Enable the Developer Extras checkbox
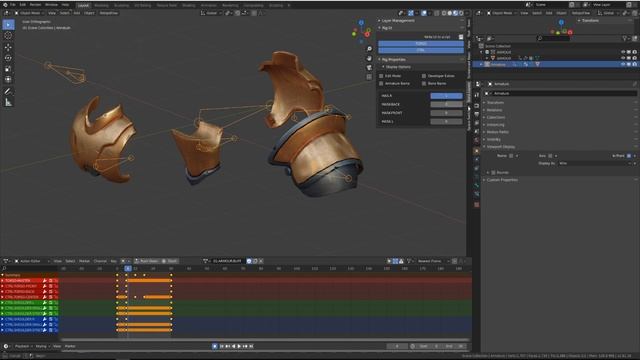Image resolution: width=640 pixels, height=360 pixels. pyautogui.click(x=424, y=76)
